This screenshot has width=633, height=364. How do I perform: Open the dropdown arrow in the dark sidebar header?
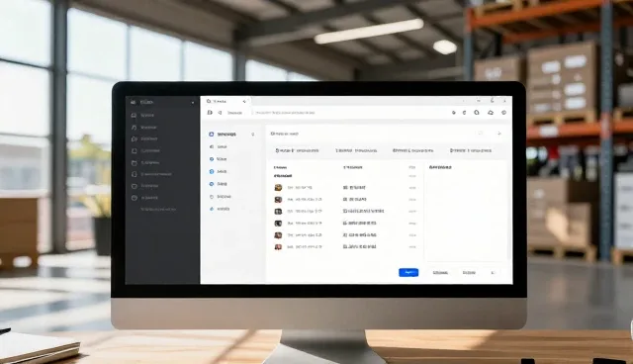coord(193,103)
